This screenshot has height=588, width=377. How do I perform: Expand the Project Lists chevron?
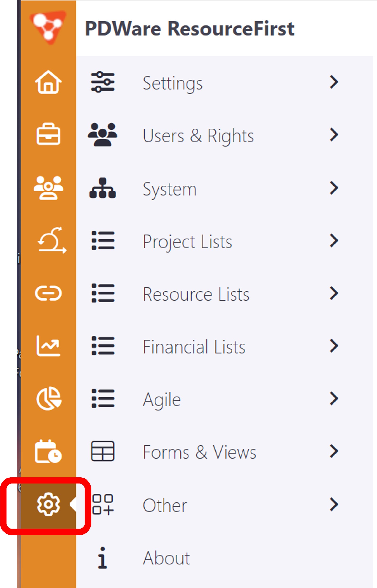tap(334, 241)
